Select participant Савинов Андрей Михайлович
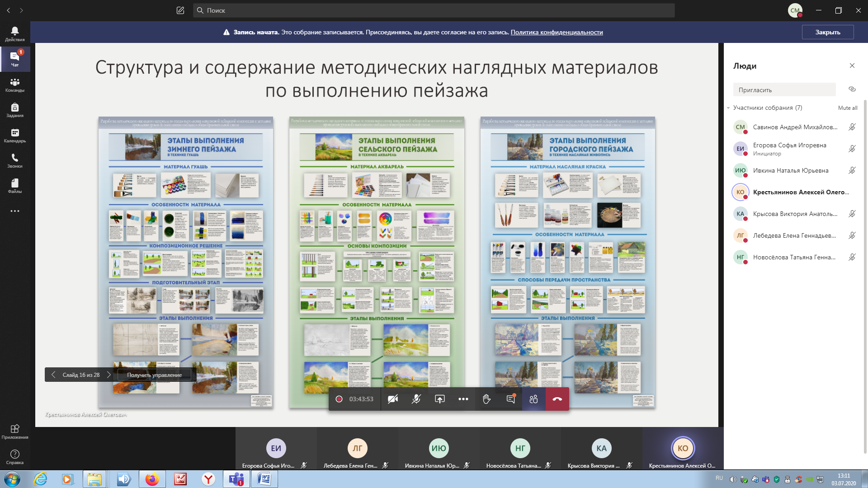 coord(794,127)
